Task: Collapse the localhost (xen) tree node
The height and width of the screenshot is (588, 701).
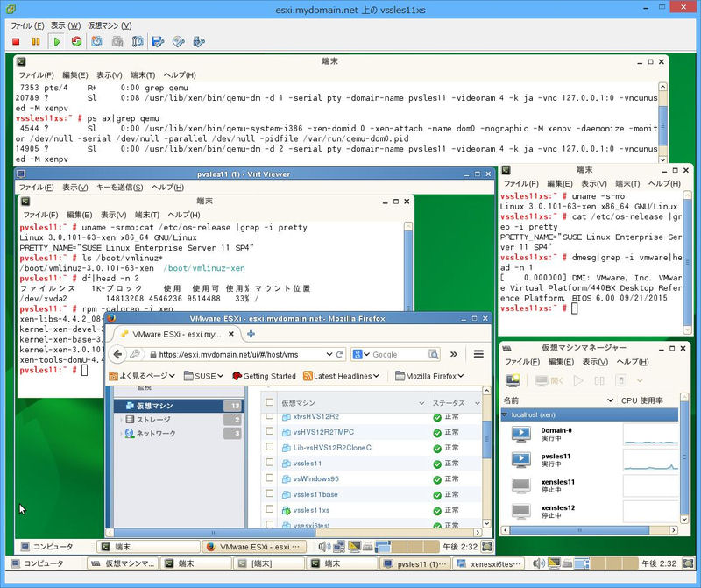Action: [506, 413]
